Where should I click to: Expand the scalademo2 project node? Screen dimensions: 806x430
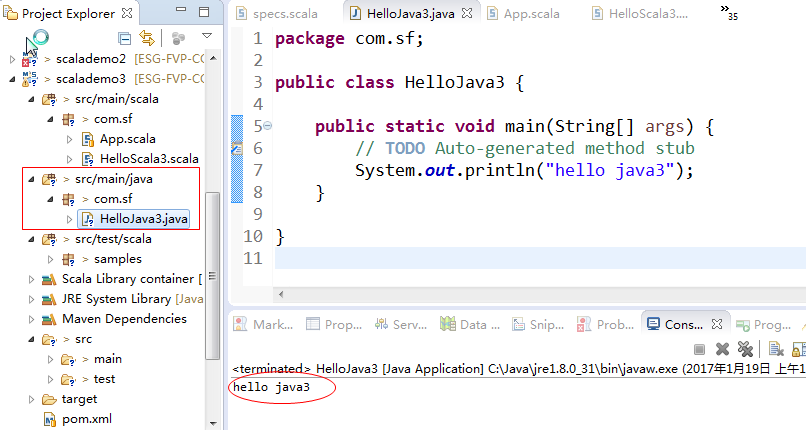tap(13, 60)
